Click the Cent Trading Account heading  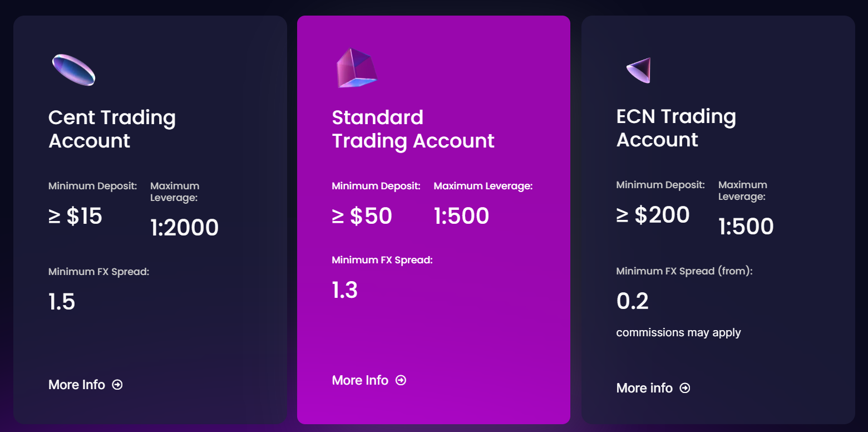click(112, 129)
